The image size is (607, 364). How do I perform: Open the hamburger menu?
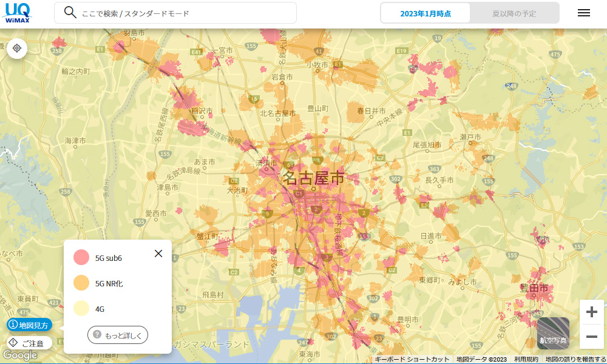(583, 13)
